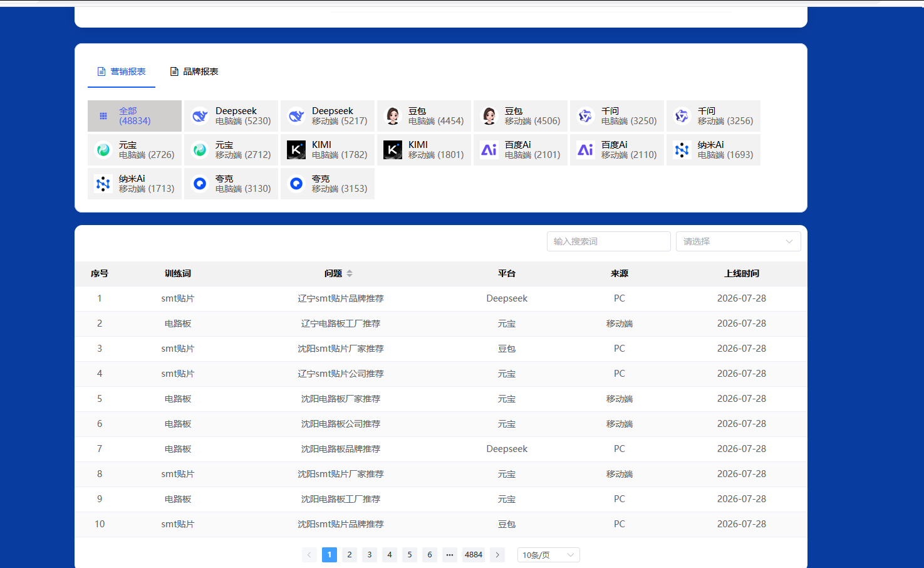Click the 纳米Ai 电脑端 (1693) icon
Image resolution: width=924 pixels, height=568 pixels.
682,150
